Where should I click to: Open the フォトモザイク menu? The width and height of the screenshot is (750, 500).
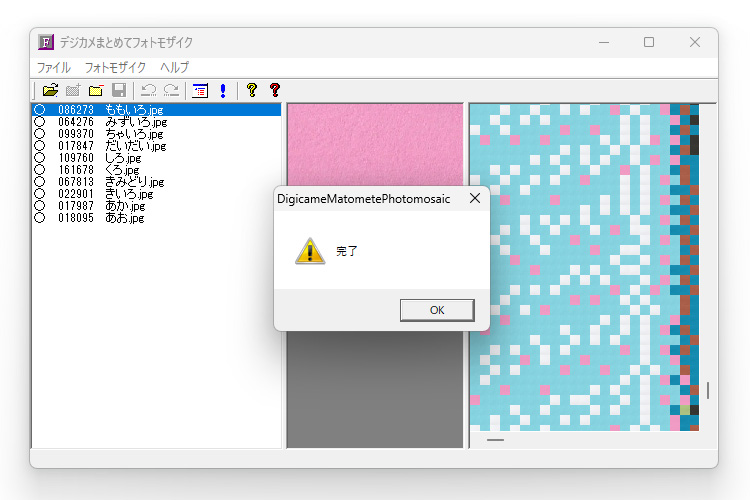click(x=115, y=67)
